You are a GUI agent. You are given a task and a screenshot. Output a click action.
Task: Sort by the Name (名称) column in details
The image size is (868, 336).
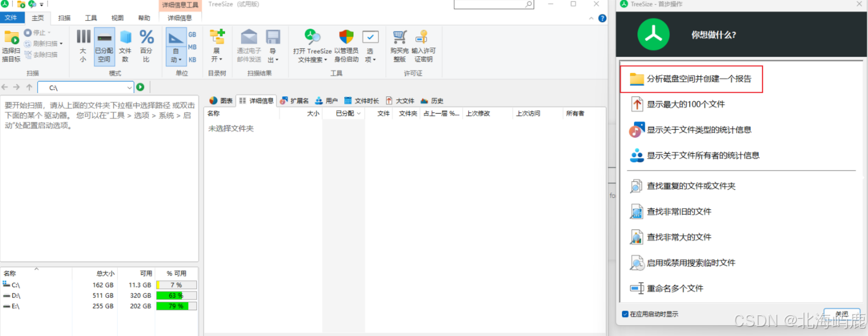click(x=242, y=114)
